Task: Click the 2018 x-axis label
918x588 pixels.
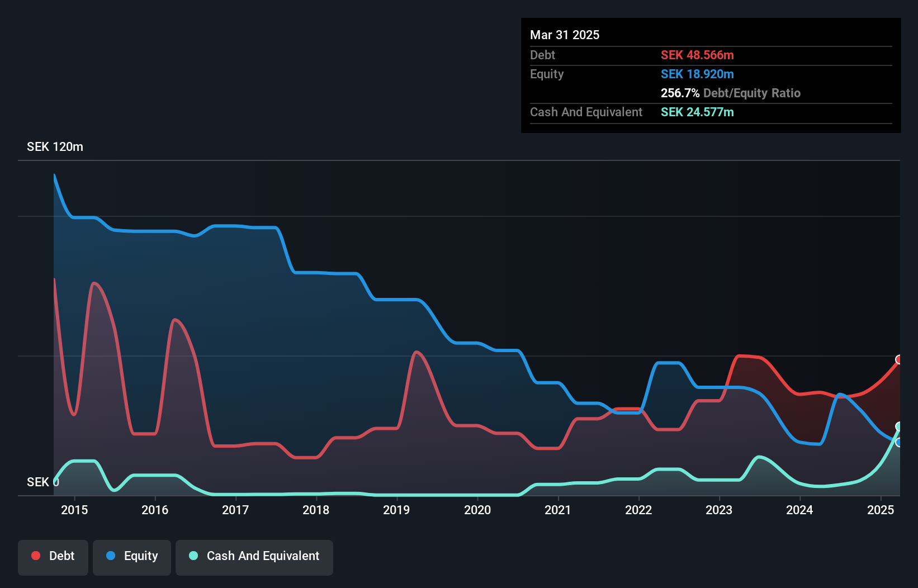Action: tap(316, 510)
